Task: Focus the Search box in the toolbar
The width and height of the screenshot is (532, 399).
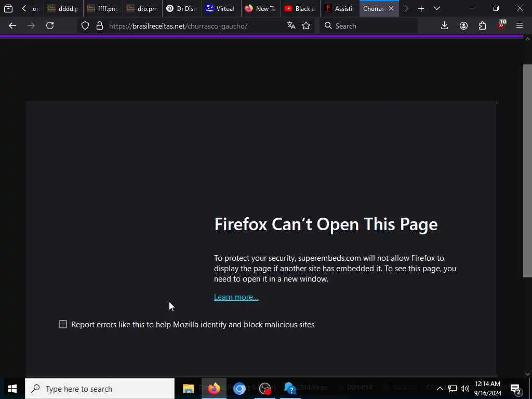Action: (x=368, y=26)
